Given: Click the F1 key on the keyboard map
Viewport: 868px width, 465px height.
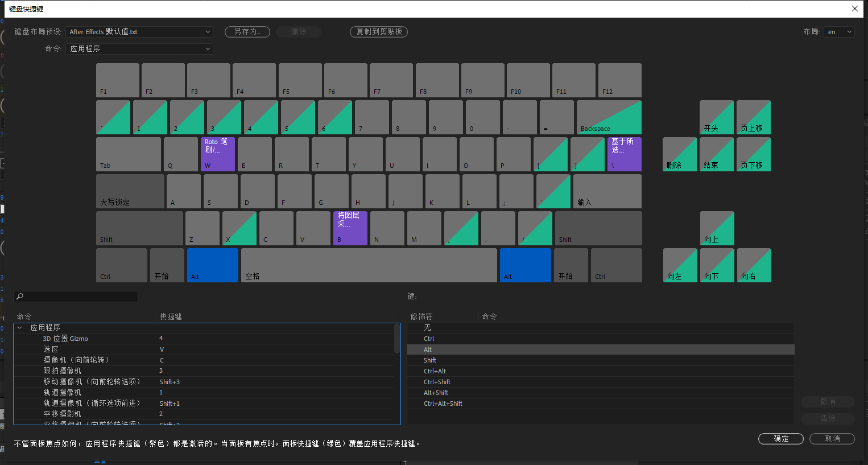Looking at the screenshot, I should 118,80.
